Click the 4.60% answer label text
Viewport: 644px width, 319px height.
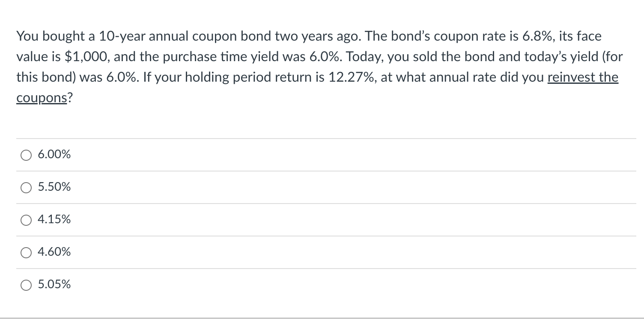click(54, 252)
